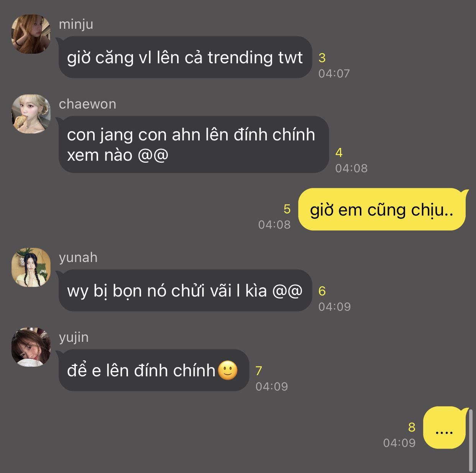Select the sender name minju
Image resolution: width=476 pixels, height=473 pixels.
click(x=76, y=24)
